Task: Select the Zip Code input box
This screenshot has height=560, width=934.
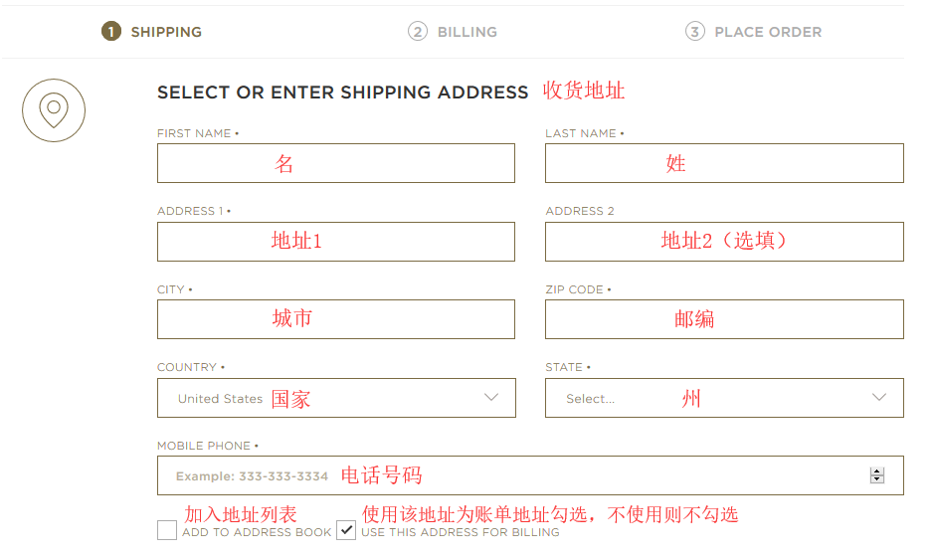Action: click(x=724, y=319)
